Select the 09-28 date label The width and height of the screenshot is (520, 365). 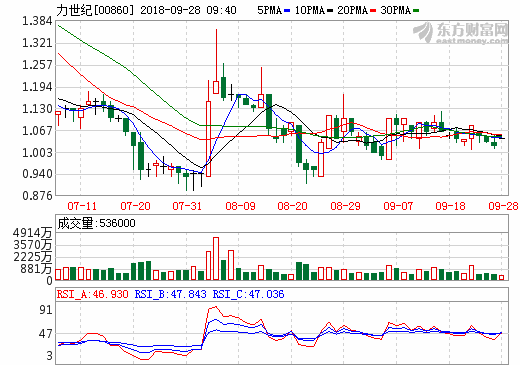503,206
